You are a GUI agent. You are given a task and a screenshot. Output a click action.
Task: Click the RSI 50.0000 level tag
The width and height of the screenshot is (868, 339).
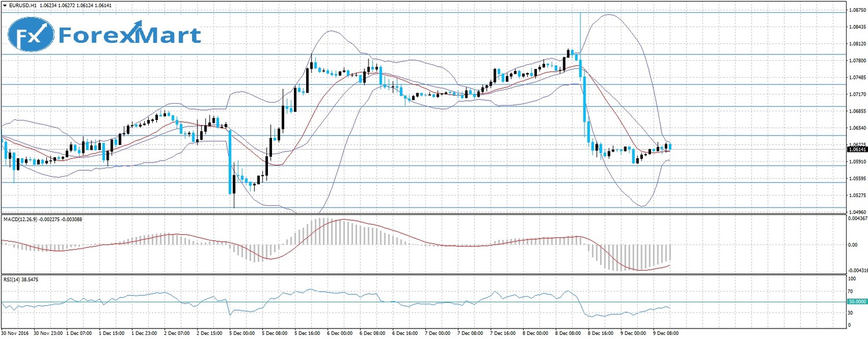click(857, 301)
